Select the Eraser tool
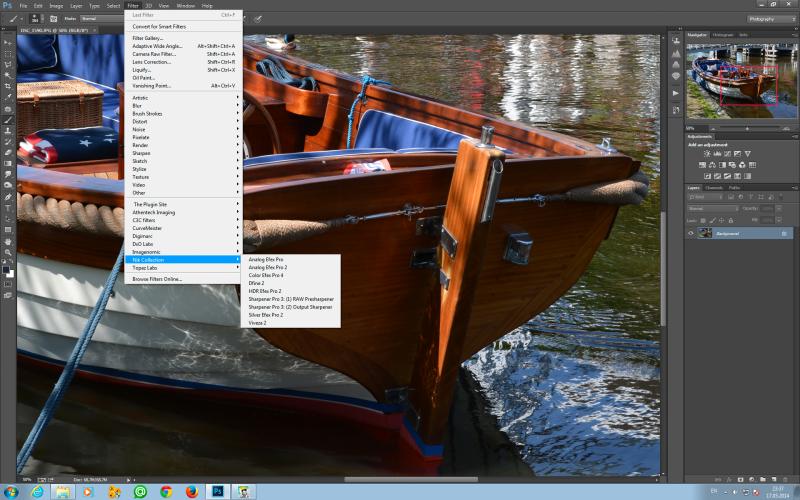The width and height of the screenshot is (800, 500). (8, 153)
